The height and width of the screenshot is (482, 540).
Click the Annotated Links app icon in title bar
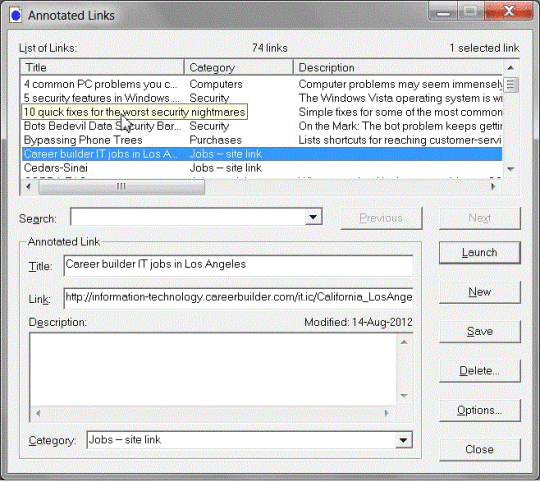[15, 15]
